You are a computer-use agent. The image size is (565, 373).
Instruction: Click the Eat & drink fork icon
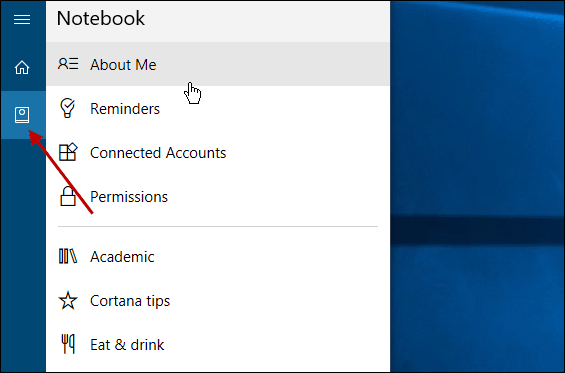68,344
